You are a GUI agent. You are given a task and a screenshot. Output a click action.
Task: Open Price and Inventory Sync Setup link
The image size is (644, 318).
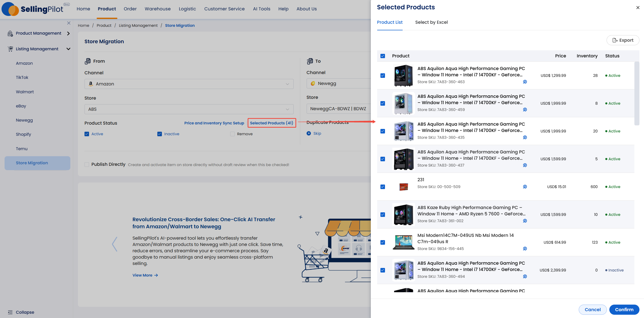click(x=214, y=123)
